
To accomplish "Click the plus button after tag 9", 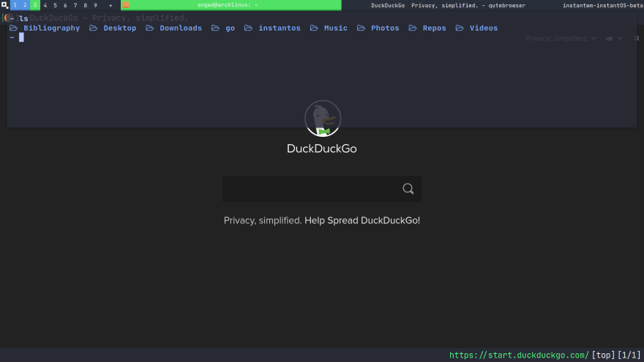I will 111,5.
